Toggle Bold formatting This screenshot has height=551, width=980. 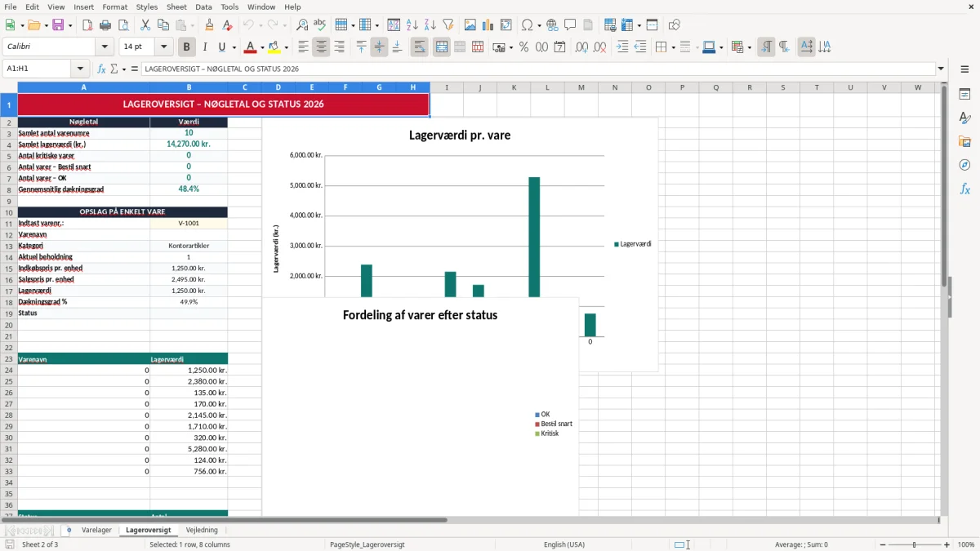pyautogui.click(x=186, y=47)
